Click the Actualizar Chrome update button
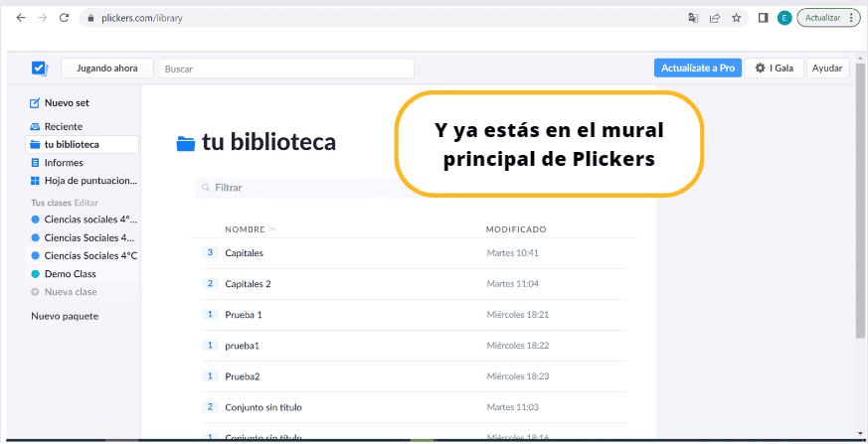The width and height of the screenshot is (868, 444). click(x=828, y=18)
